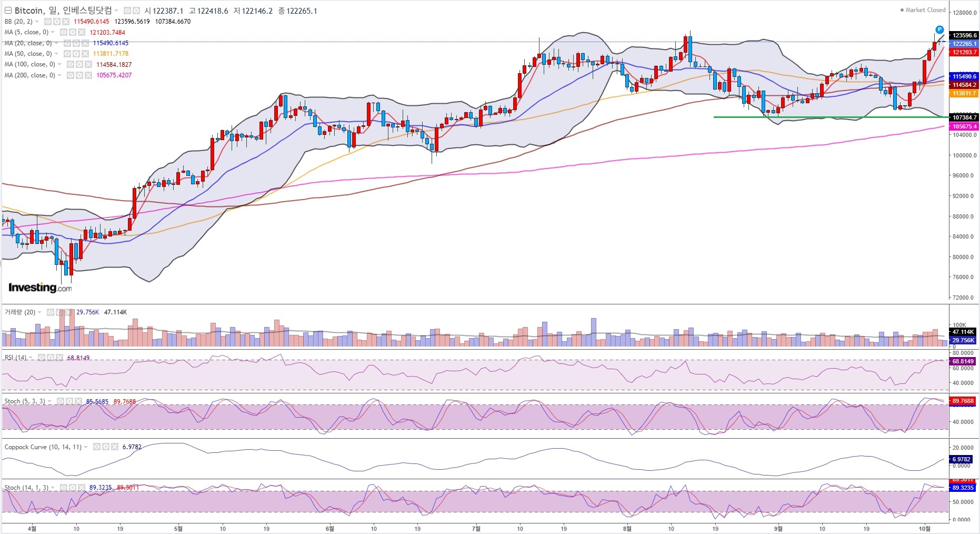Toggle eye icon for MA (200, close, 0)

[x=71, y=75]
